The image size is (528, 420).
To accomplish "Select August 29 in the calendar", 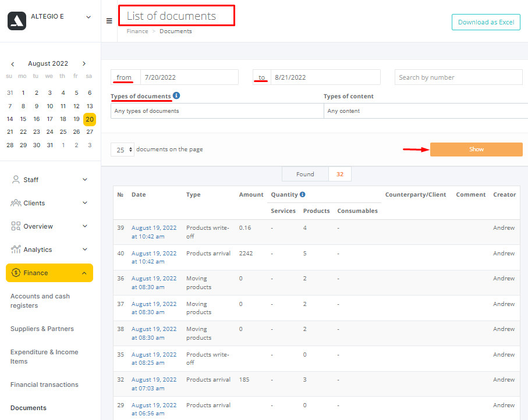I will click(23, 145).
